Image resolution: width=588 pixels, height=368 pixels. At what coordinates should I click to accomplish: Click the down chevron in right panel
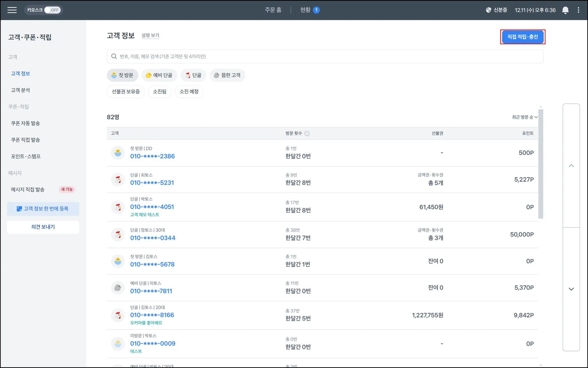(x=571, y=289)
